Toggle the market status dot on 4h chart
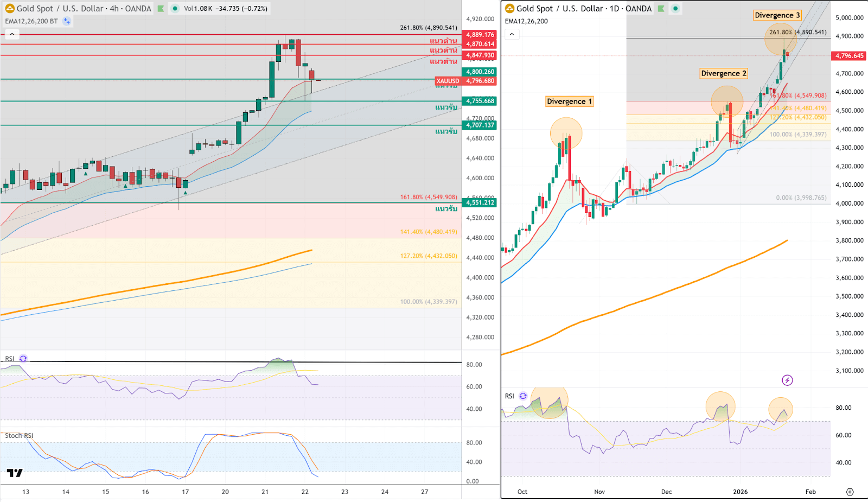This screenshot has width=868, height=502. pos(175,9)
